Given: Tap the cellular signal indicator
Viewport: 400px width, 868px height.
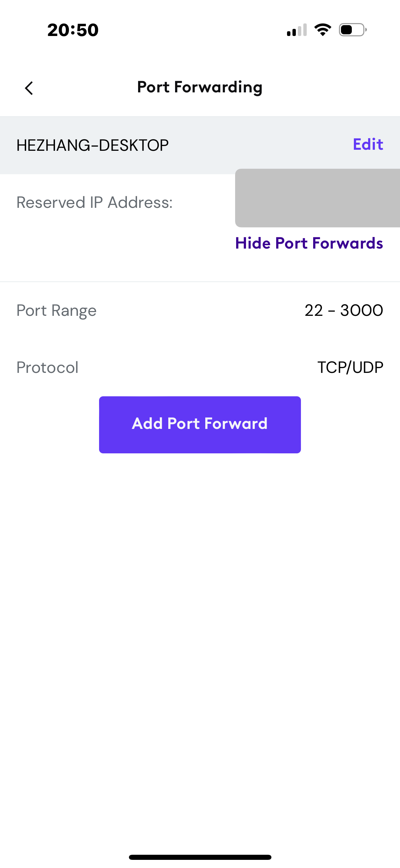Looking at the screenshot, I should [297, 30].
